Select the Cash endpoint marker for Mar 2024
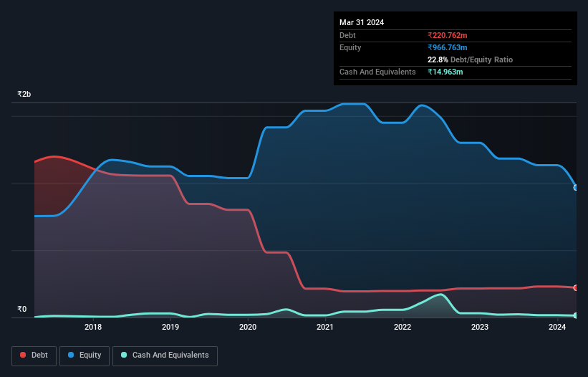 pos(576,315)
